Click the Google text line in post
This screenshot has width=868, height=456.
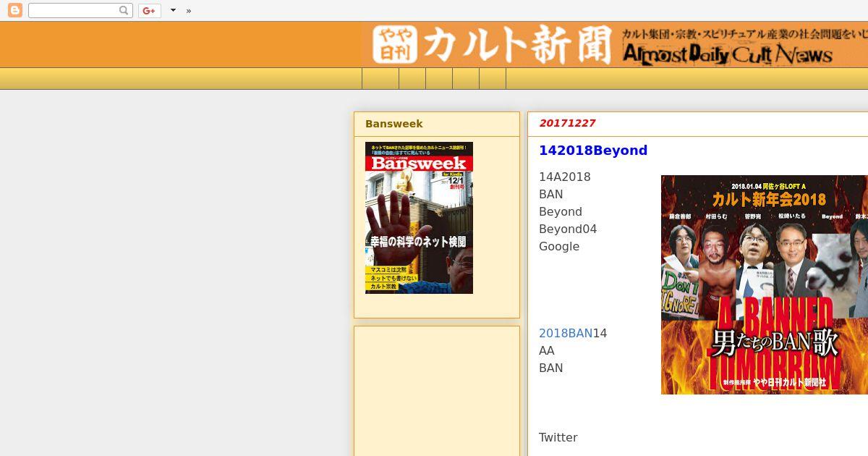559,246
